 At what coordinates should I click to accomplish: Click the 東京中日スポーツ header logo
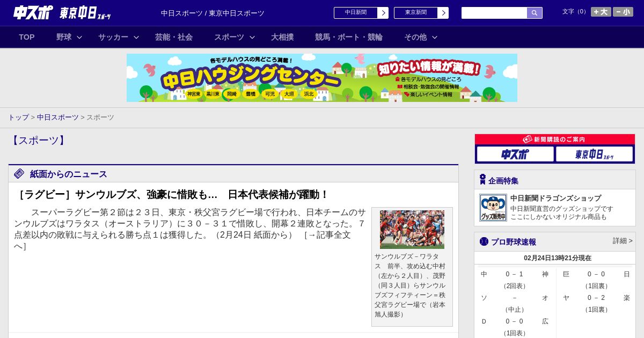pos(85,13)
